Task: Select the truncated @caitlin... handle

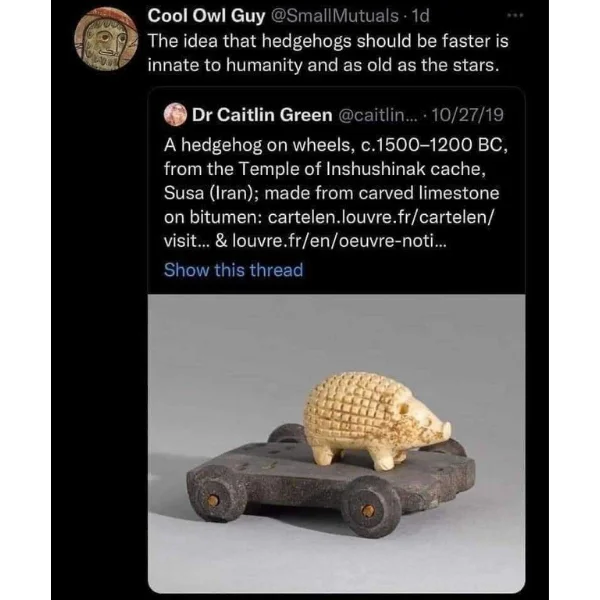Action: [378, 115]
